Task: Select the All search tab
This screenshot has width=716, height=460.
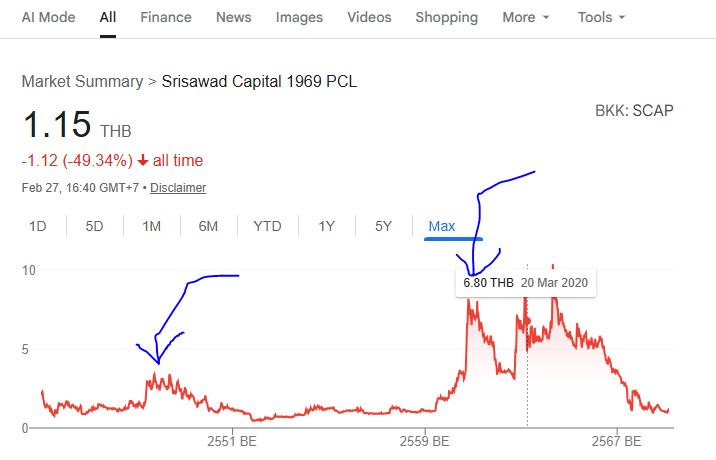Action: tap(108, 18)
